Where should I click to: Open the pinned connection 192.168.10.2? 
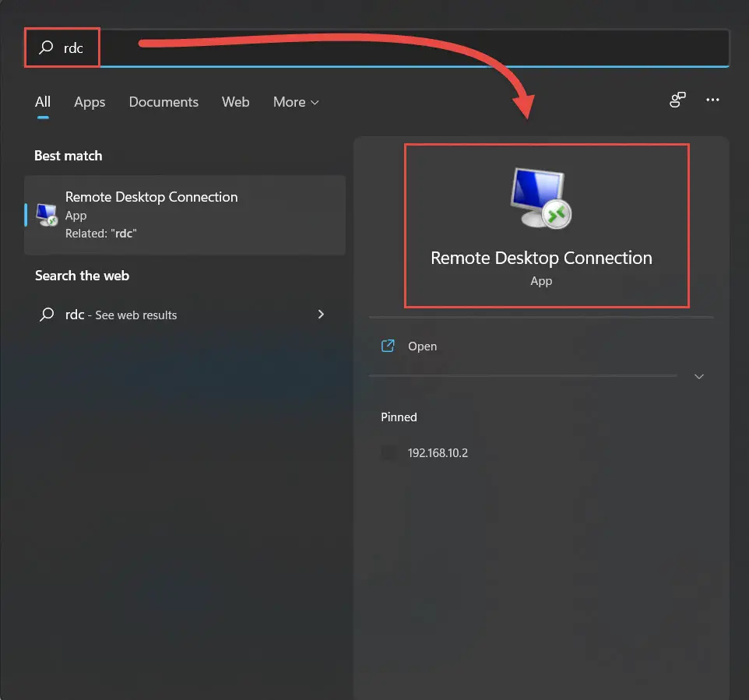tap(438, 452)
